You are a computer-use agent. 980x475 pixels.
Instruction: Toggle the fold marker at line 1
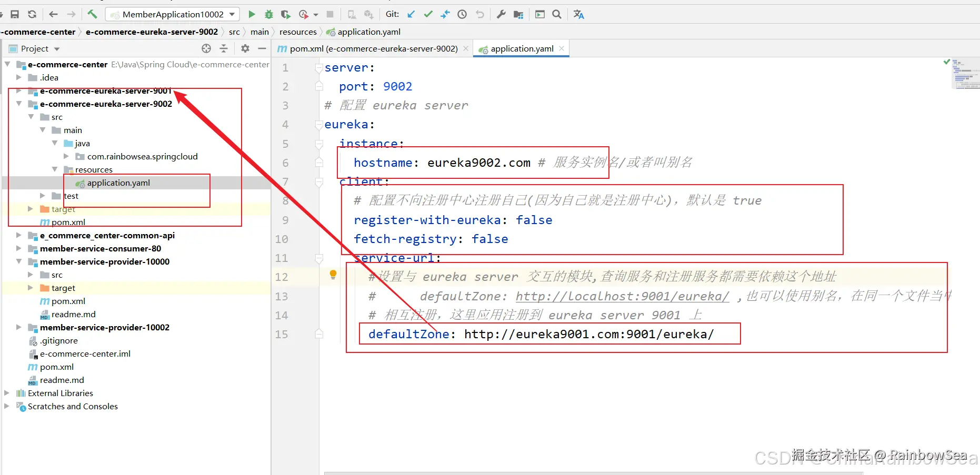[x=319, y=67]
